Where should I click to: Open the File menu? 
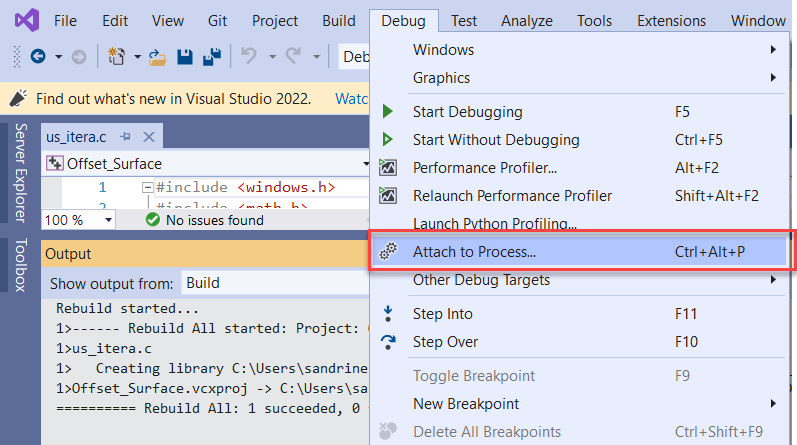tap(65, 21)
